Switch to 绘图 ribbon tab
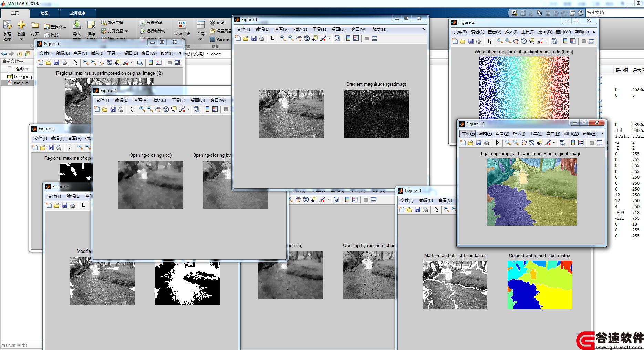Viewport: 644px width, 350px height. 44,13
